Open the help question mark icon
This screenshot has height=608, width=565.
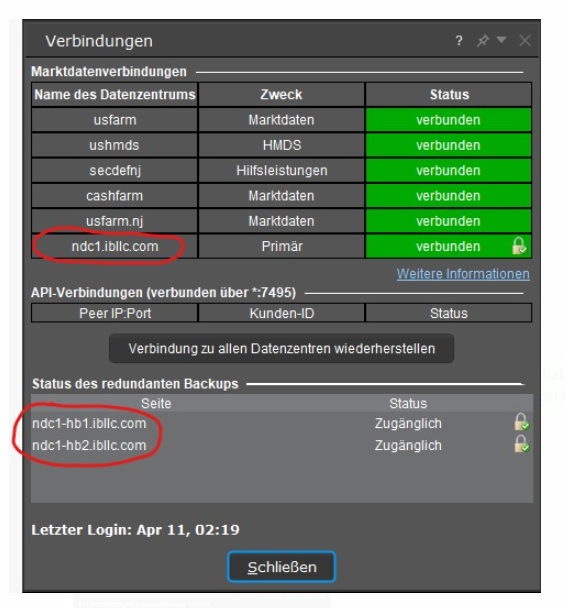coord(459,40)
